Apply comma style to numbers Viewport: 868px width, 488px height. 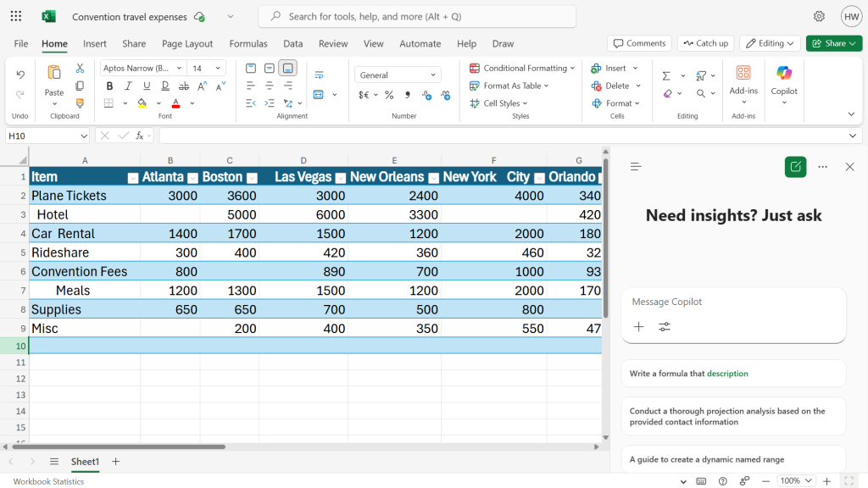[407, 95]
